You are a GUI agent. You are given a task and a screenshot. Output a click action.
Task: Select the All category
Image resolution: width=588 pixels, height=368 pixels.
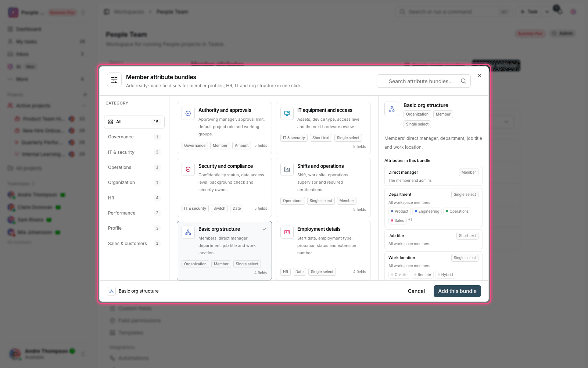[x=134, y=122]
